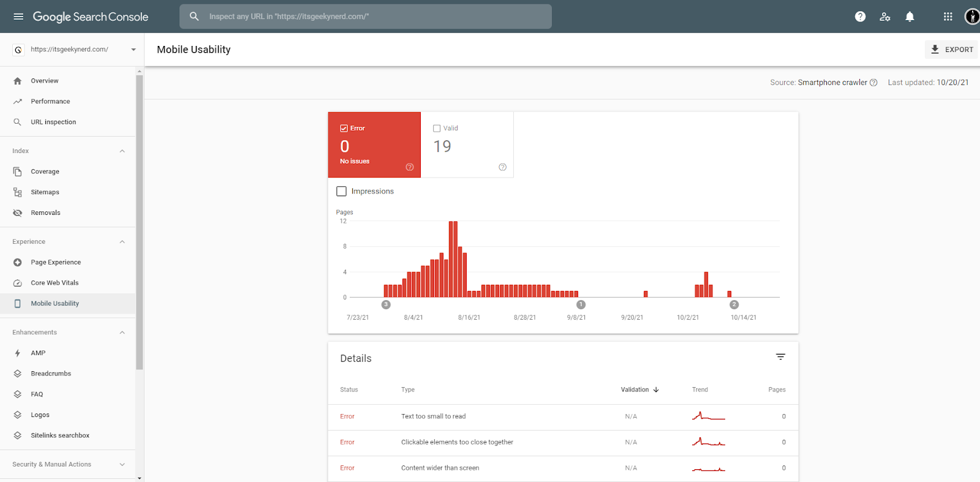Click the sidebar scrollbar down arrow

pyautogui.click(x=140, y=478)
